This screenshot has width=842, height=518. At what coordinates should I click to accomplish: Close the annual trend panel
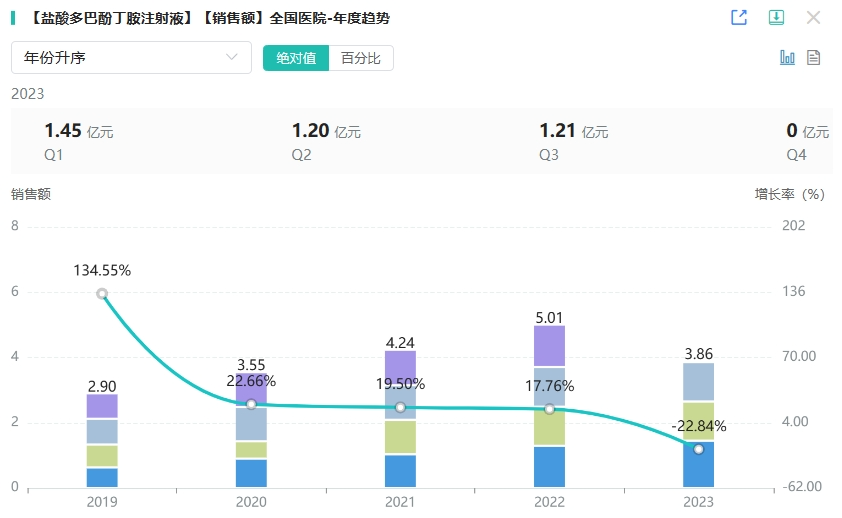pyautogui.click(x=813, y=18)
